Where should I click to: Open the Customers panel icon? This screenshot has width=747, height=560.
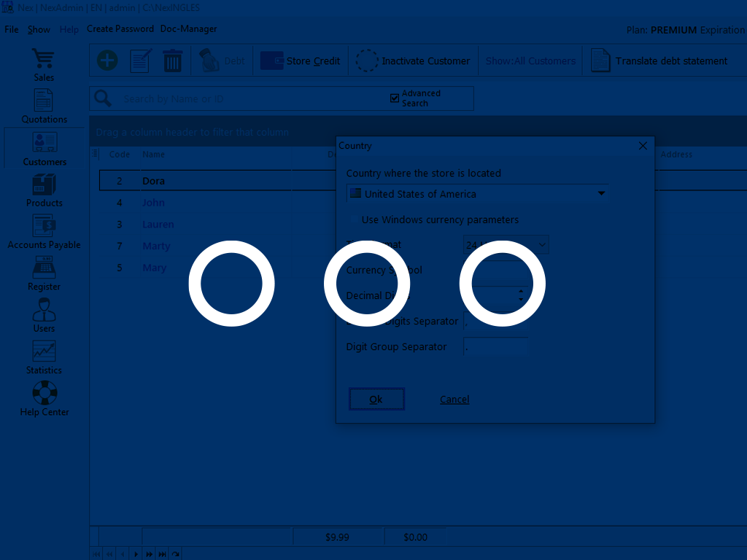coord(43,143)
